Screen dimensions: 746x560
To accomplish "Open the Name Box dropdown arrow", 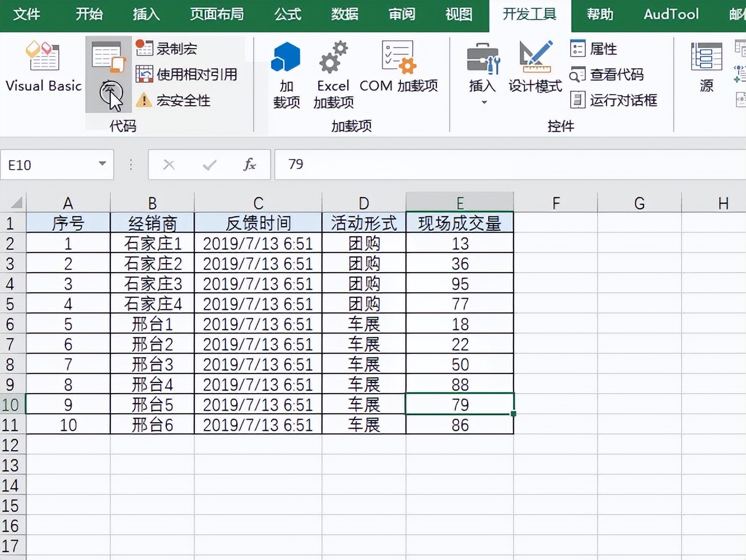I will coord(102,165).
